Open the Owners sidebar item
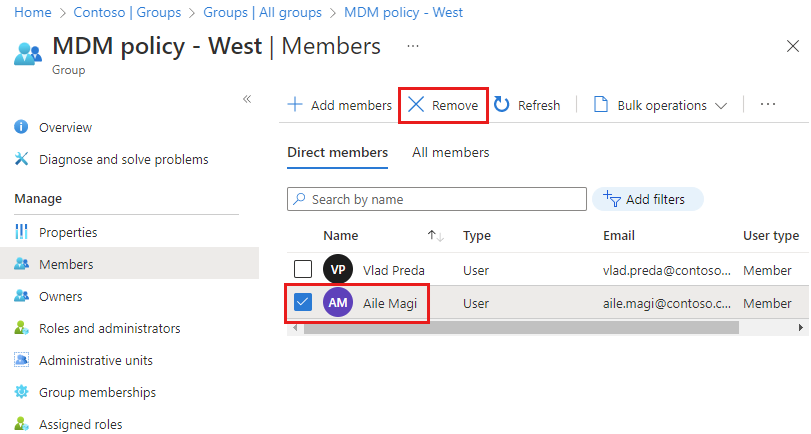The image size is (811, 434). point(60,297)
